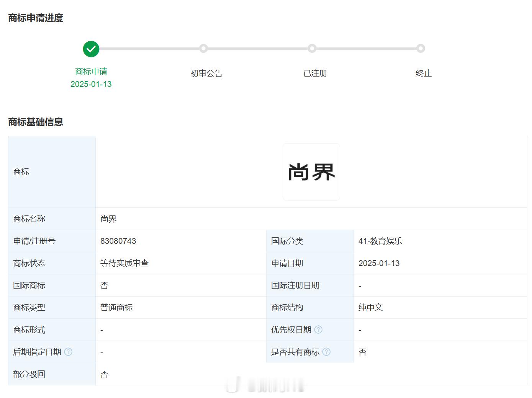The height and width of the screenshot is (398, 532).
Task: Click the green date 2025-01-13 under 商标申请
Action: [x=91, y=84]
